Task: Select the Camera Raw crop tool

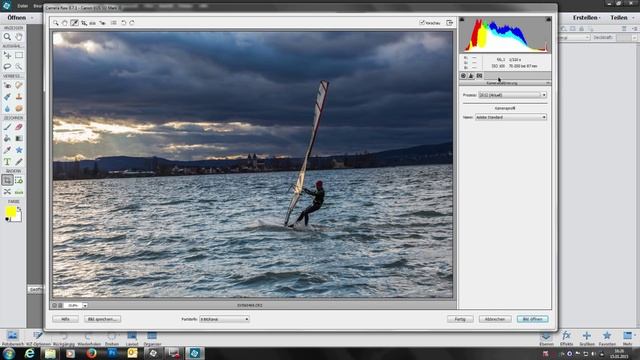Action: pyautogui.click(x=84, y=23)
